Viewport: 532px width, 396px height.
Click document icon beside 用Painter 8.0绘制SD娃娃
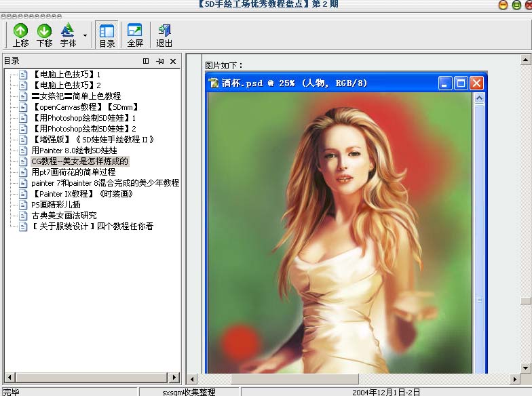coord(23,151)
